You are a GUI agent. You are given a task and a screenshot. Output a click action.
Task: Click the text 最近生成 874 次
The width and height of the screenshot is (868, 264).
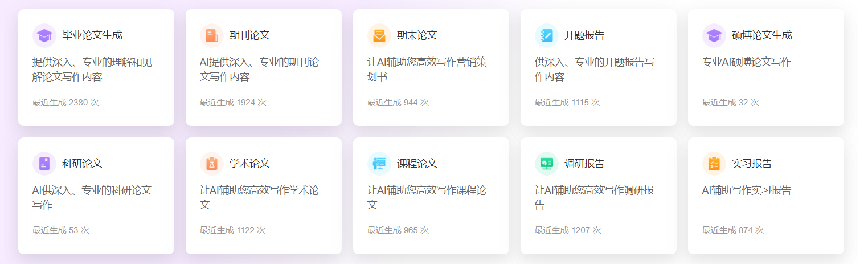[733, 230]
